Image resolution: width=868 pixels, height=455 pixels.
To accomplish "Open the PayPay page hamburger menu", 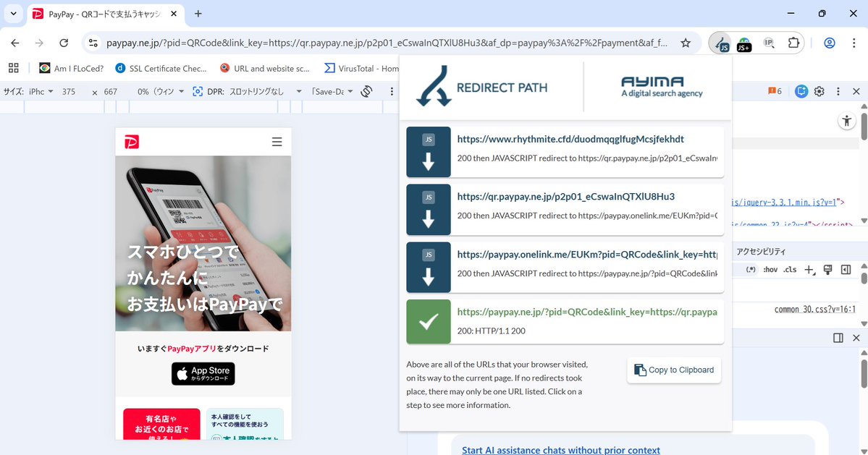I will coord(277,142).
